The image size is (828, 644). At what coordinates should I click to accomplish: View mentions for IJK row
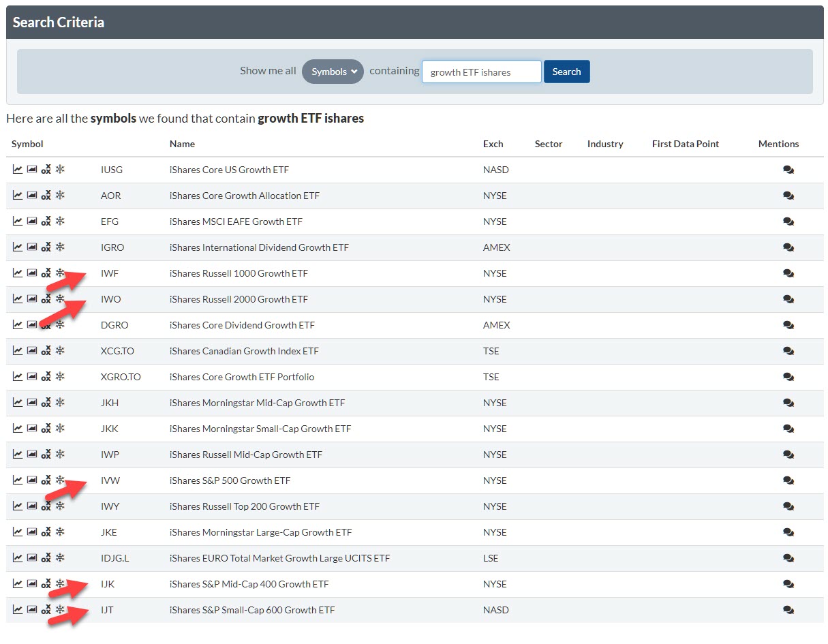(788, 584)
